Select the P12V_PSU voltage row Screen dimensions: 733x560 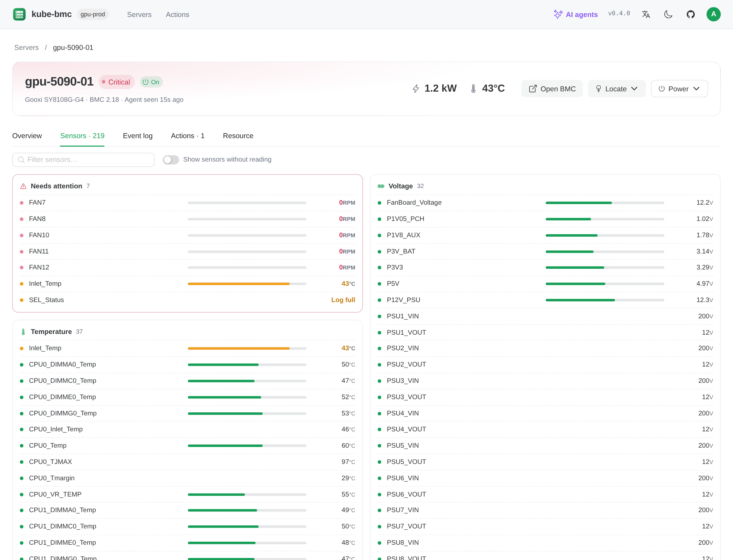545,300
